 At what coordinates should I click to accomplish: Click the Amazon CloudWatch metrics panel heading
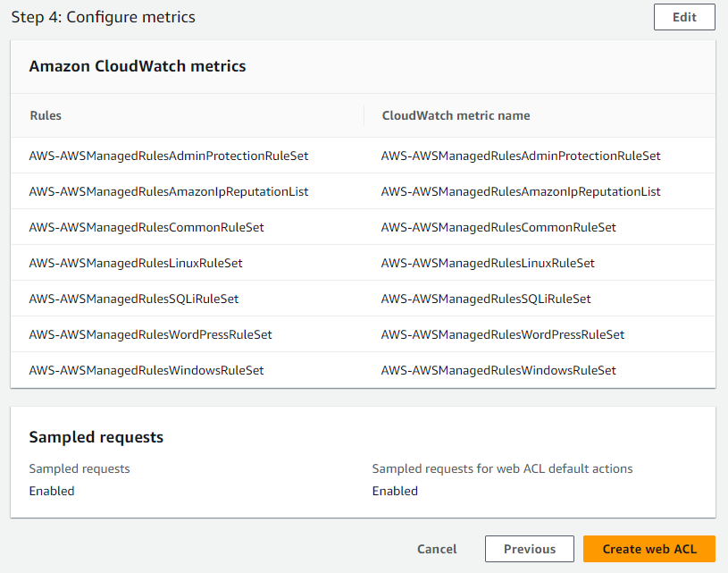point(138,66)
